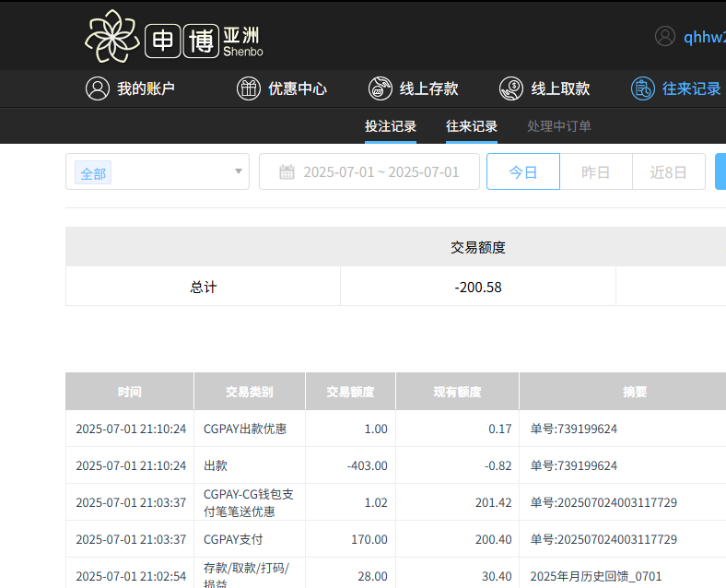Open 优惠中心 menu item
This screenshot has height=588, width=726.
pyautogui.click(x=297, y=88)
